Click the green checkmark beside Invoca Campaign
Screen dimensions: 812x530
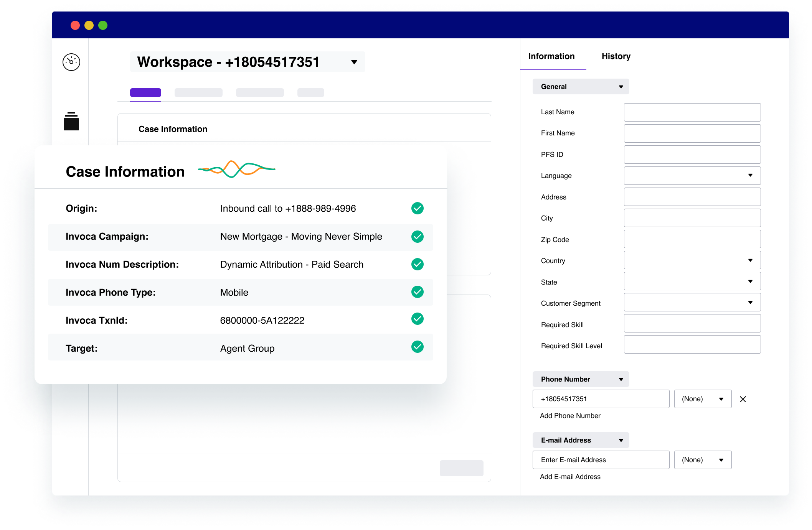click(417, 236)
